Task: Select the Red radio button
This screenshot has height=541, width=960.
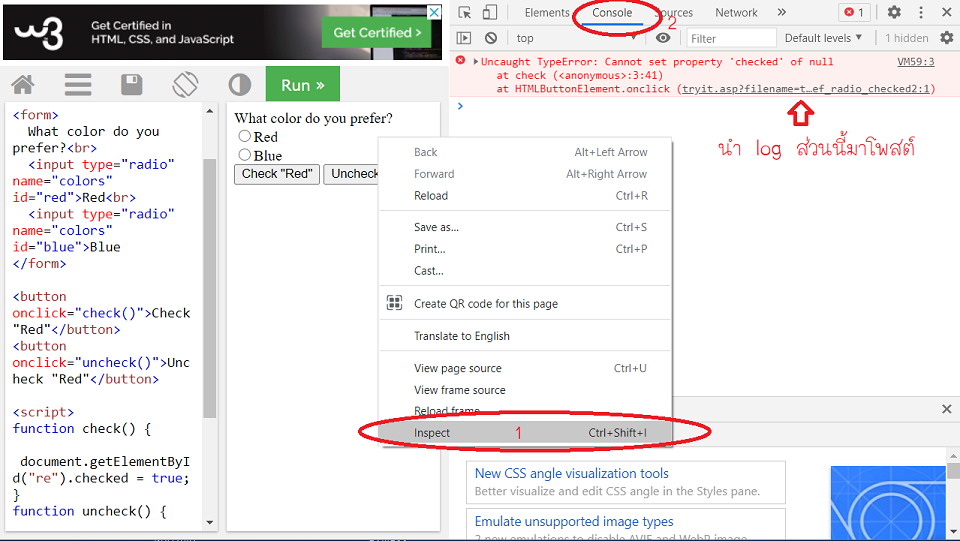Action: click(244, 137)
